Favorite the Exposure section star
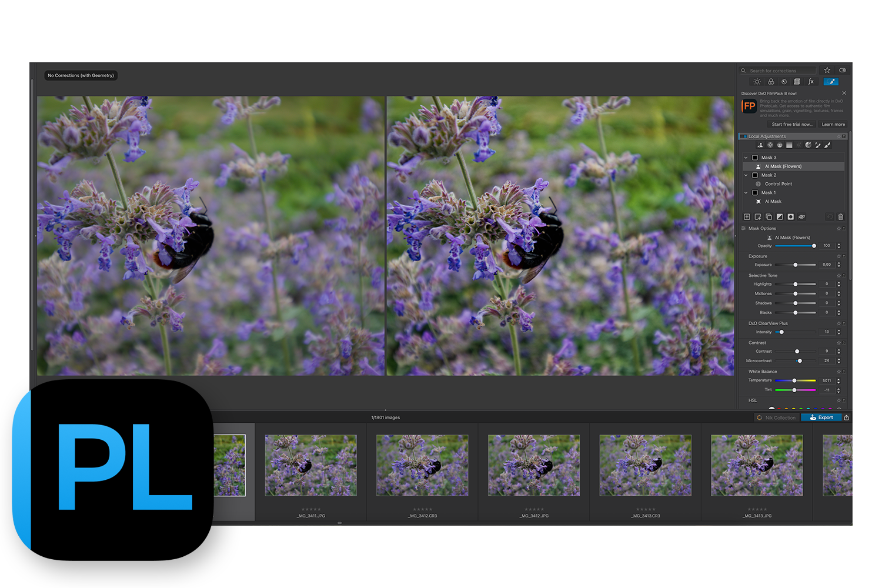882x588 pixels. click(x=839, y=256)
